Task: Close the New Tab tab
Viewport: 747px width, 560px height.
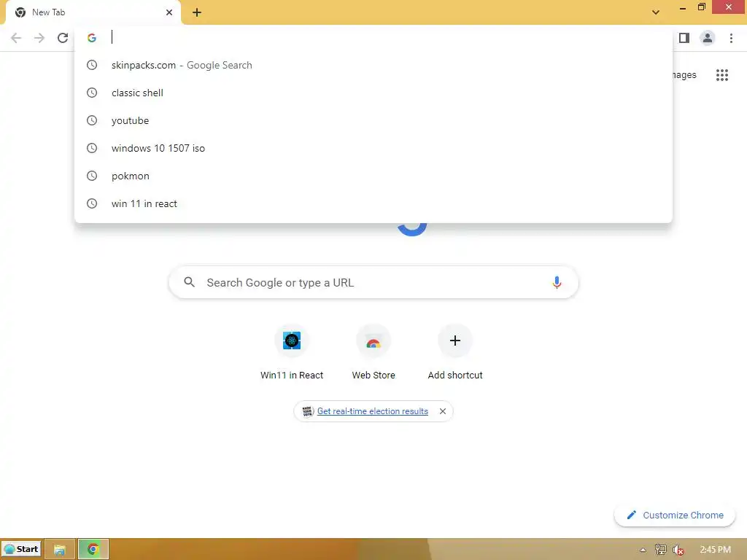Action: tap(169, 12)
